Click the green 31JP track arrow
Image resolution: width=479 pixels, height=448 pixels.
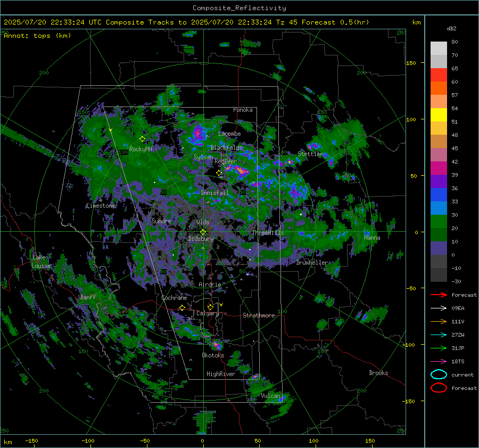coord(439,348)
